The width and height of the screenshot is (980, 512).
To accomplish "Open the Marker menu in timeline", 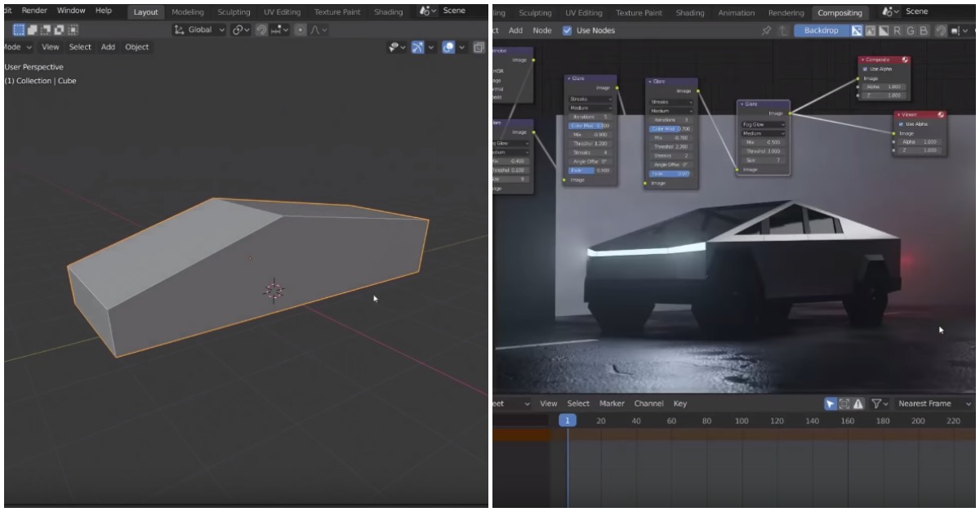I will click(612, 403).
